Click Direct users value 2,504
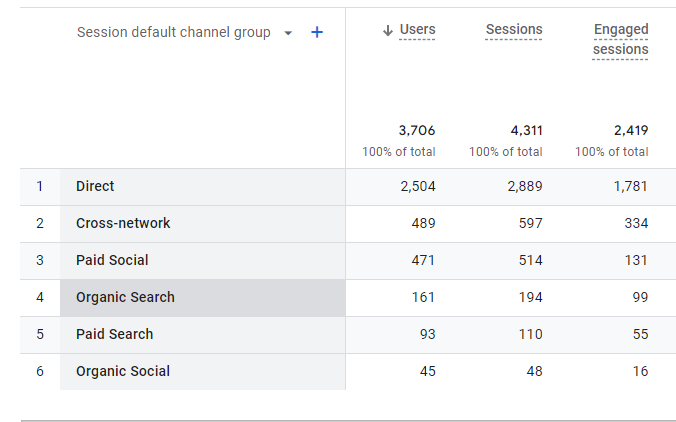The image size is (676, 422). pyautogui.click(x=418, y=186)
